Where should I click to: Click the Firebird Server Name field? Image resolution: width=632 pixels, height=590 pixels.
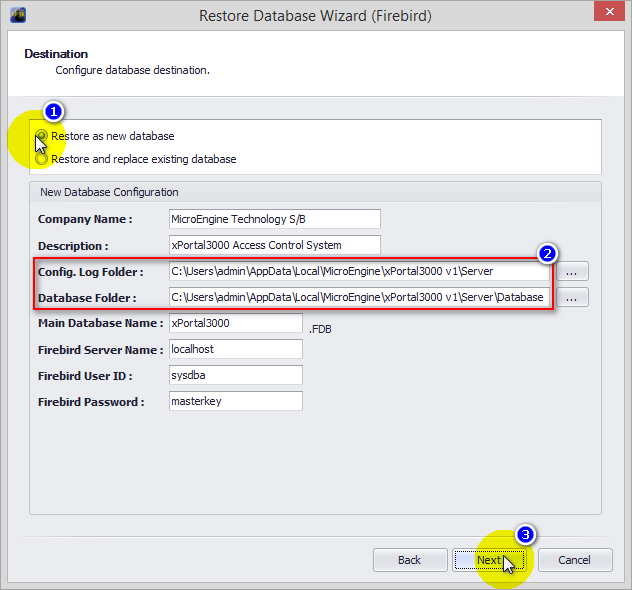pos(235,349)
